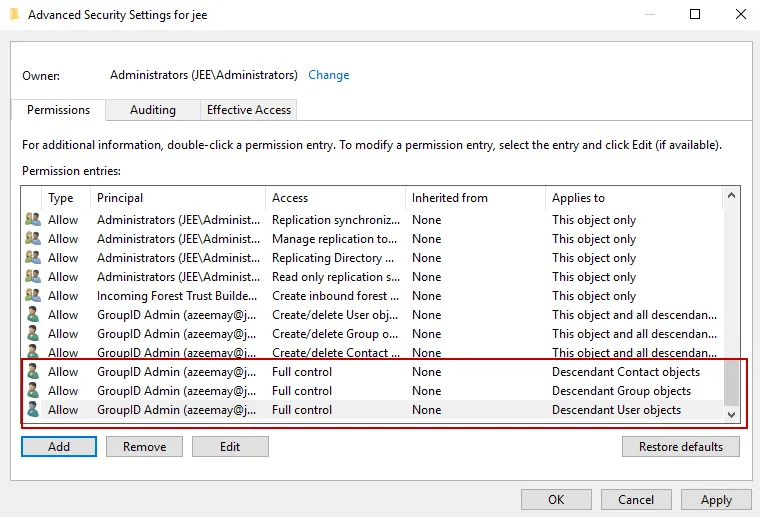Viewport: 760px width, 517px height.
Task: Click the Cancel button
Action: point(636,500)
